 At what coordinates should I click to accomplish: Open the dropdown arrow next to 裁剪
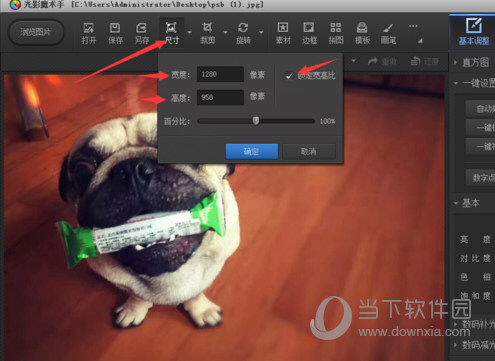click(x=225, y=32)
